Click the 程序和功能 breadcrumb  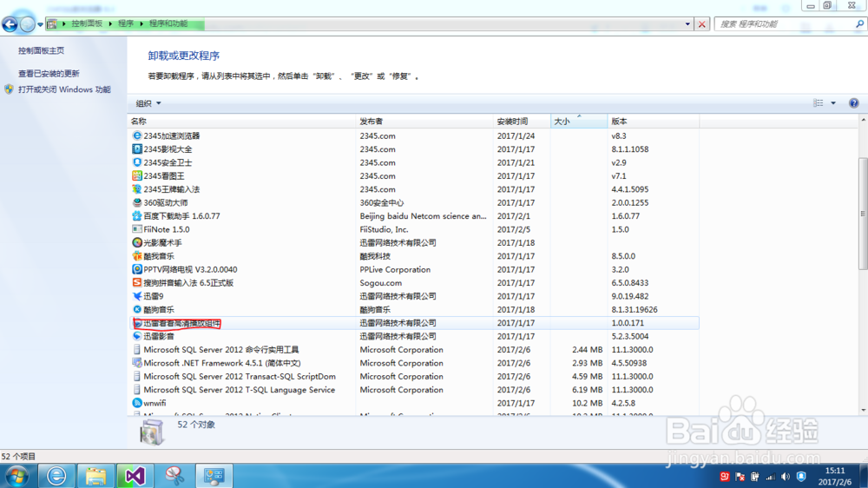(x=168, y=23)
